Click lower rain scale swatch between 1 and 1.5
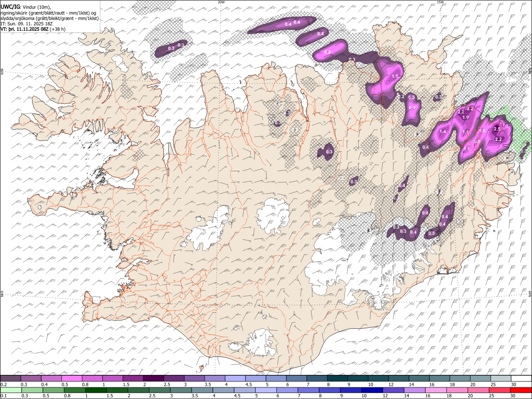Screen dimensions: 532x399 [x=96, y=390]
